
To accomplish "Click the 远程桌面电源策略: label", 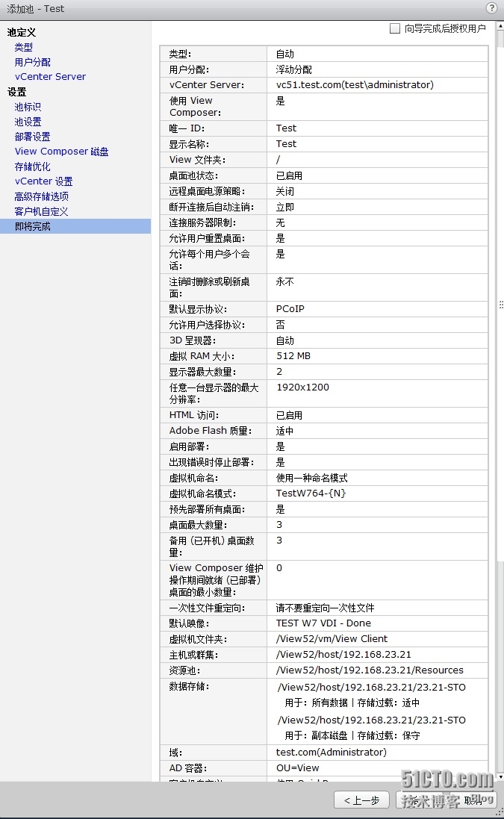I will click(207, 192).
